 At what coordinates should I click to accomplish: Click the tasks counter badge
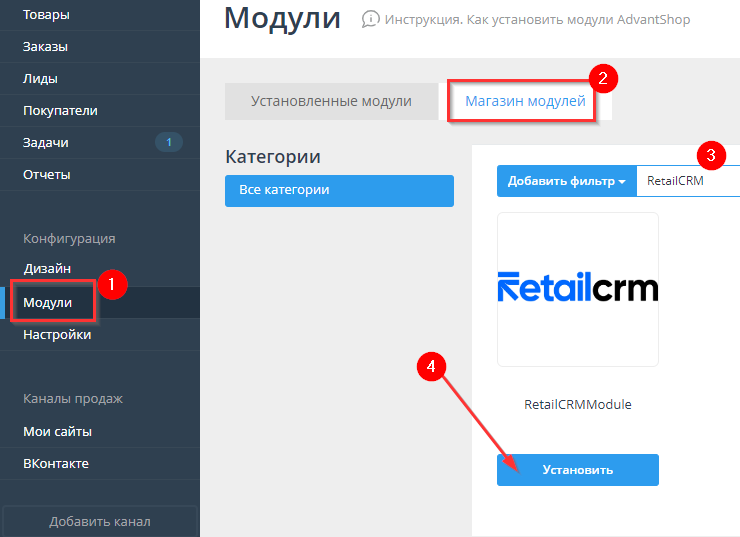pyautogui.click(x=168, y=143)
